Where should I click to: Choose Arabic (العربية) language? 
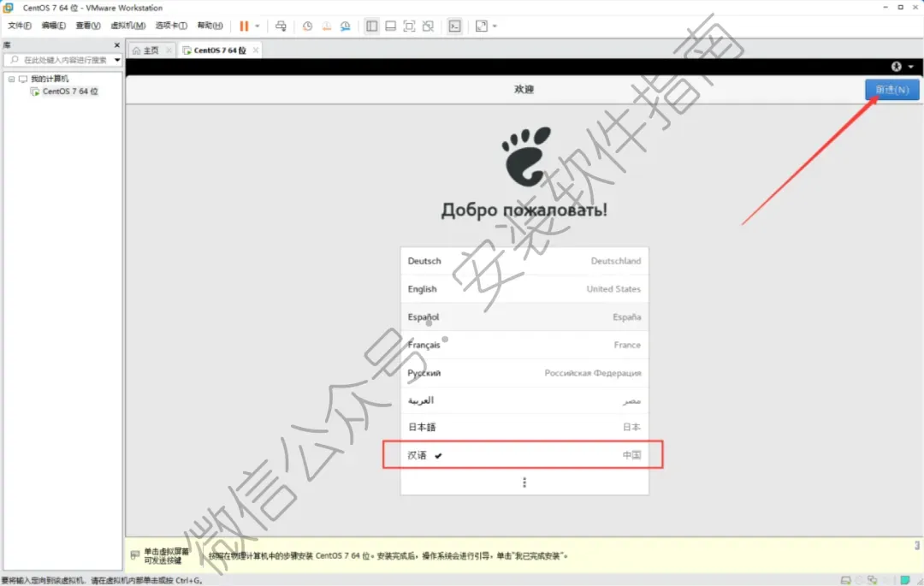coord(524,400)
